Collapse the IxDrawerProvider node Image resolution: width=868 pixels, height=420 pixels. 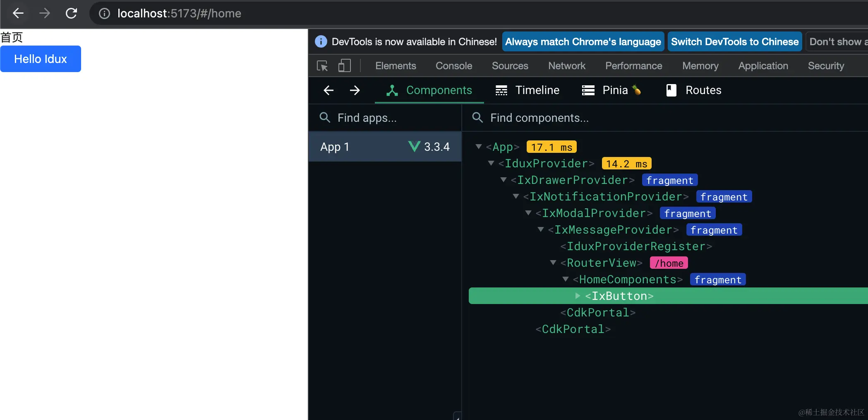(504, 180)
